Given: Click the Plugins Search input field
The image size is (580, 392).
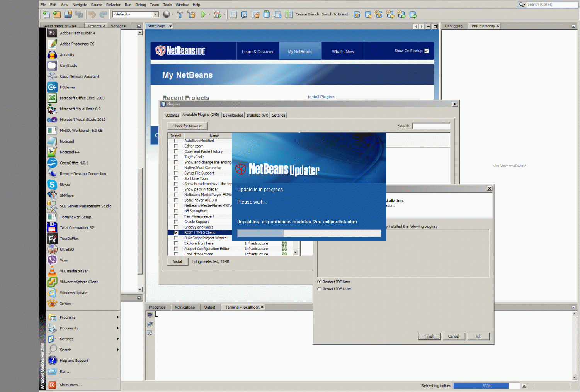Looking at the screenshot, I should click(431, 126).
